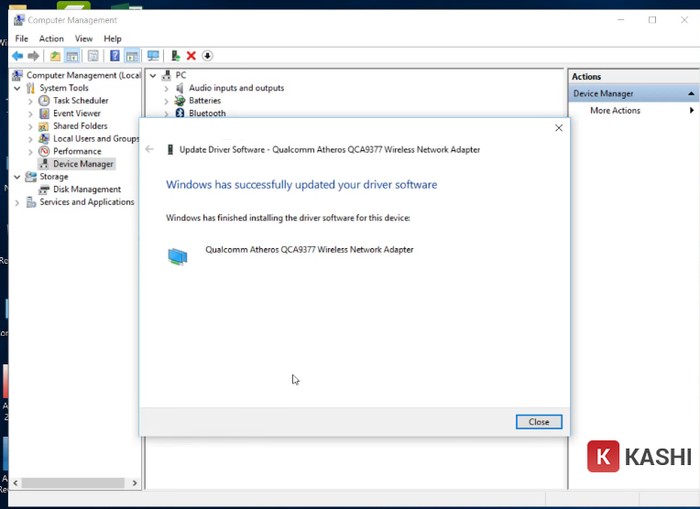Screen dimensions: 700x509
Task: Select the Qualcomm Atheros network adapter icon
Action: pos(177,257)
